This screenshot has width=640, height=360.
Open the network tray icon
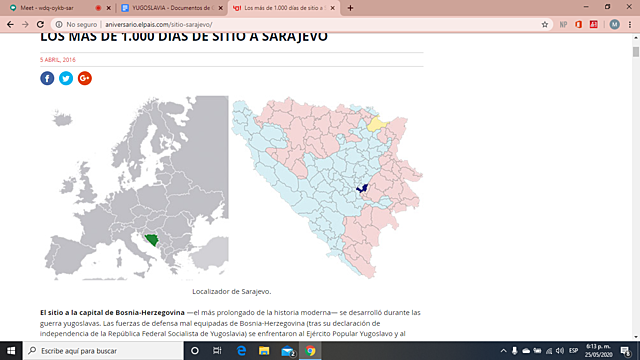(x=549, y=351)
